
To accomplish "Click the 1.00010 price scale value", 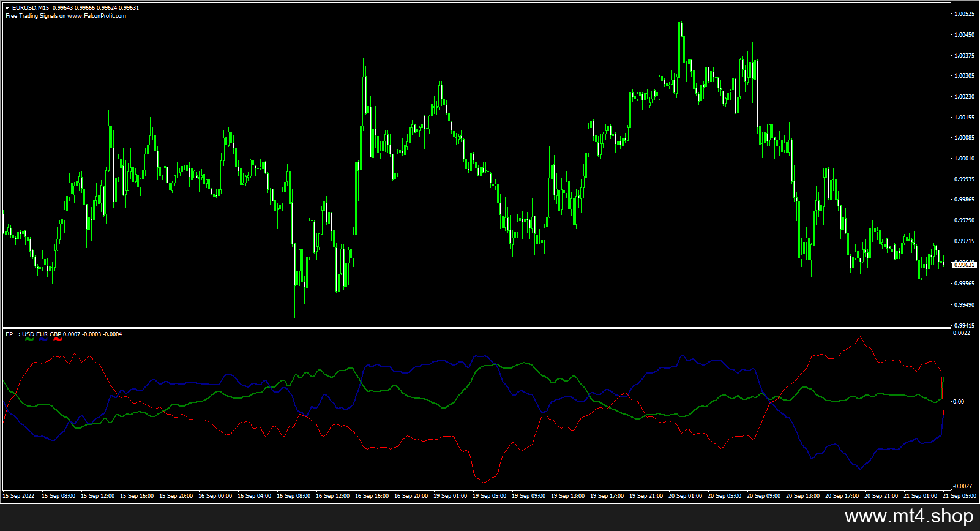I will tap(965, 159).
